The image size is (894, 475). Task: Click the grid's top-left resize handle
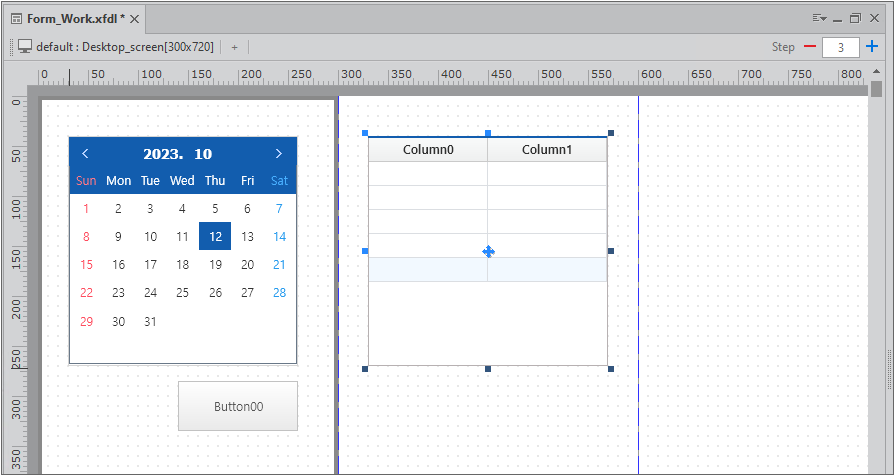pos(365,133)
